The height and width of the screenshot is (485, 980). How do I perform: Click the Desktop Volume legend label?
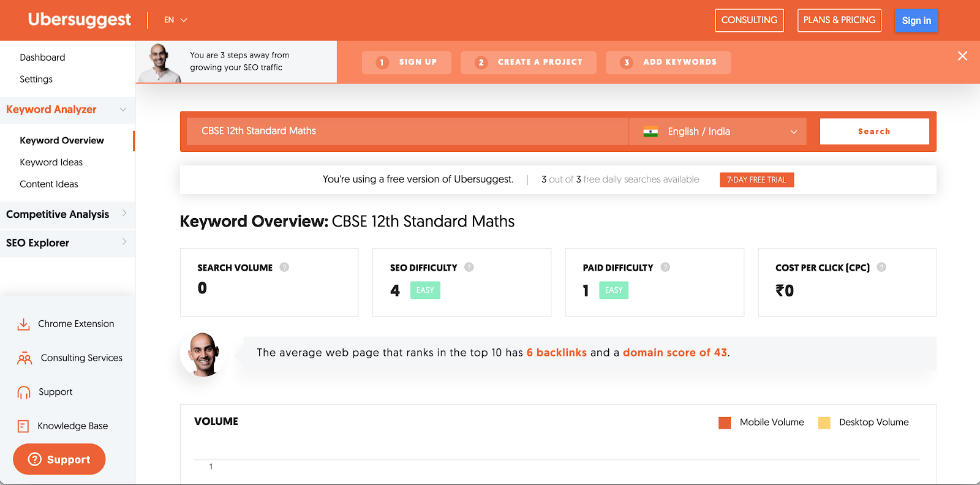coord(874,423)
